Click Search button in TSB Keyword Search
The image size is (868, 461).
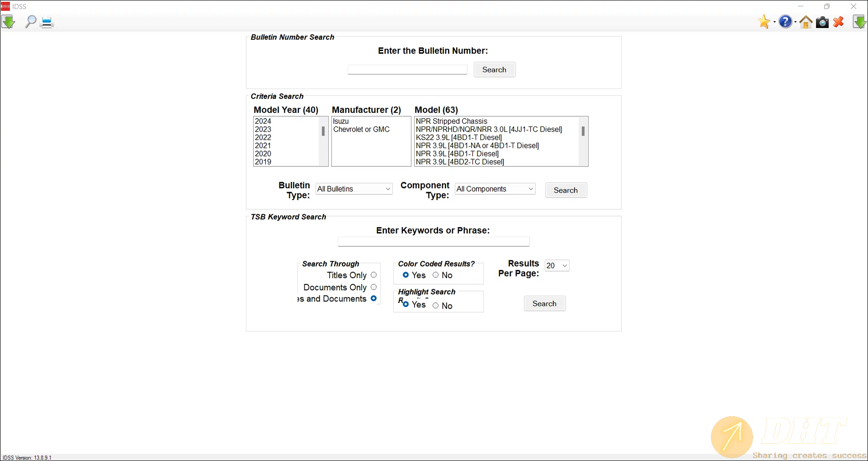[544, 304]
